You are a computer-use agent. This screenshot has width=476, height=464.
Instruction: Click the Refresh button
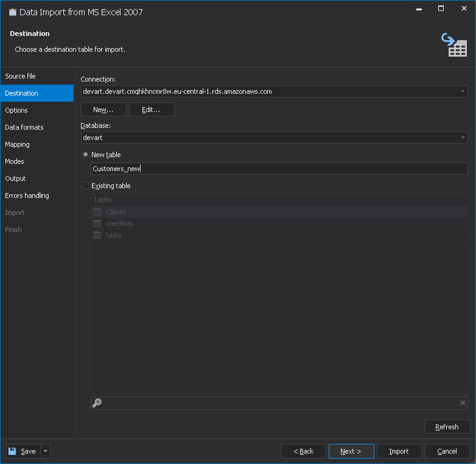pos(447,426)
